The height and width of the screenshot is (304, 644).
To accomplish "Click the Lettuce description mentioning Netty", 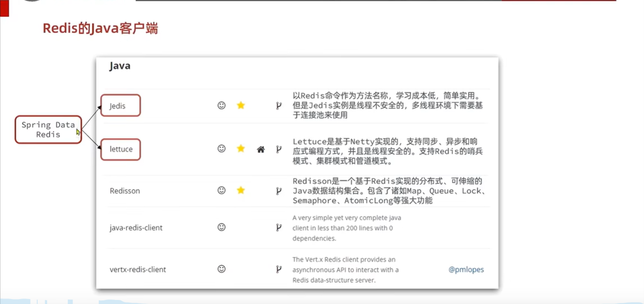I will pyautogui.click(x=388, y=151).
